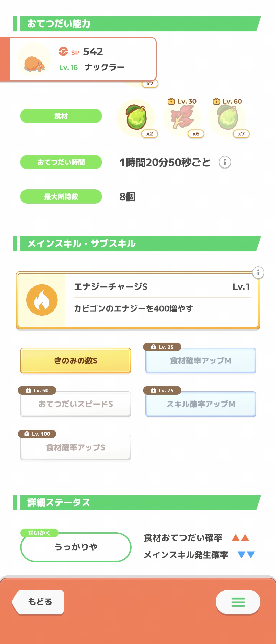Tap the locked Lv. 30 red herb ingredient
Viewport: 276px width, 644px height.
click(x=182, y=118)
